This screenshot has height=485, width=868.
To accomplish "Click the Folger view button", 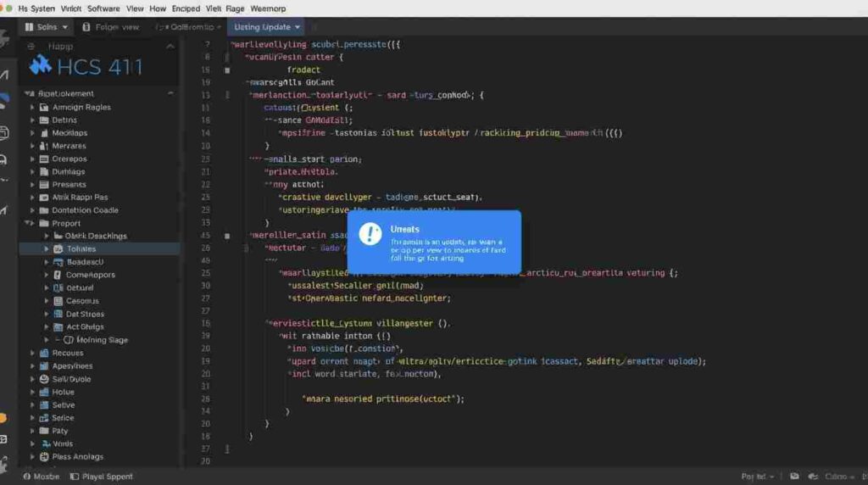I will (111, 27).
